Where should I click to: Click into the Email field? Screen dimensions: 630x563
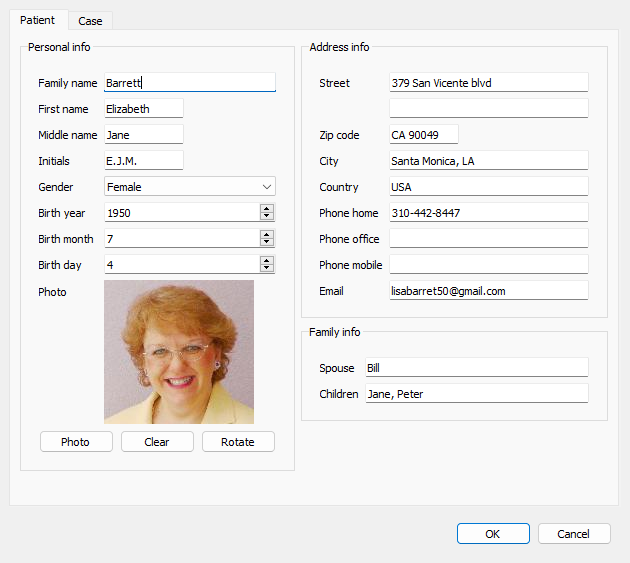click(488, 291)
